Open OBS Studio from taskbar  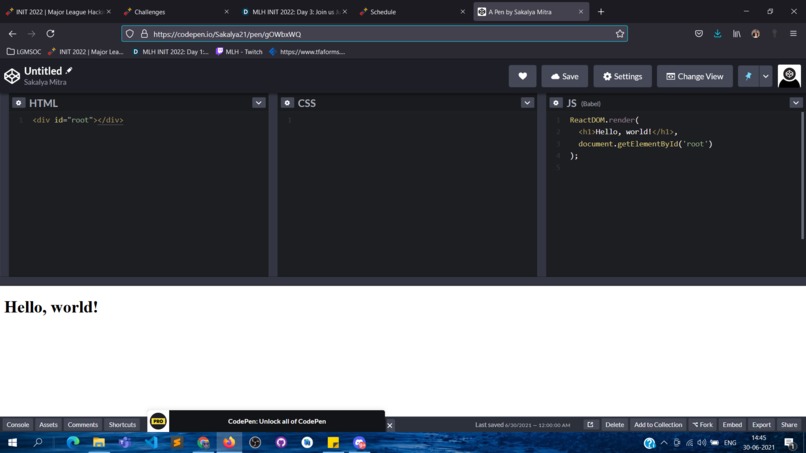click(x=255, y=442)
